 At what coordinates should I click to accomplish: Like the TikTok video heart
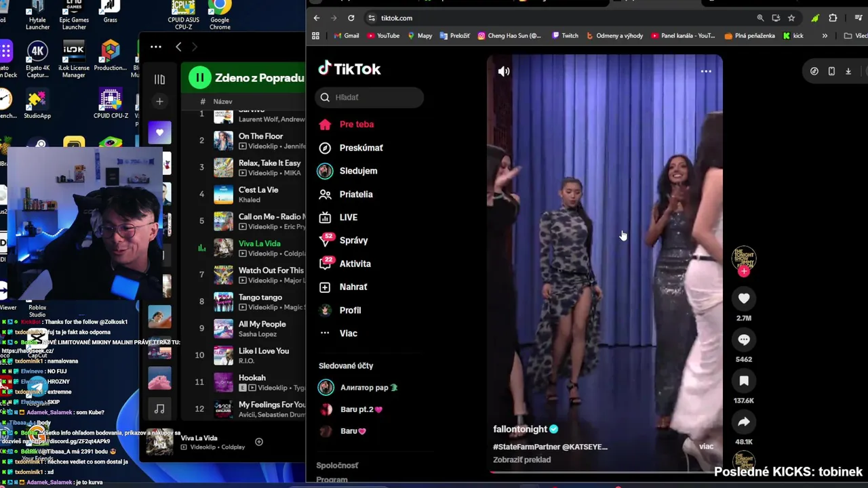click(x=744, y=298)
